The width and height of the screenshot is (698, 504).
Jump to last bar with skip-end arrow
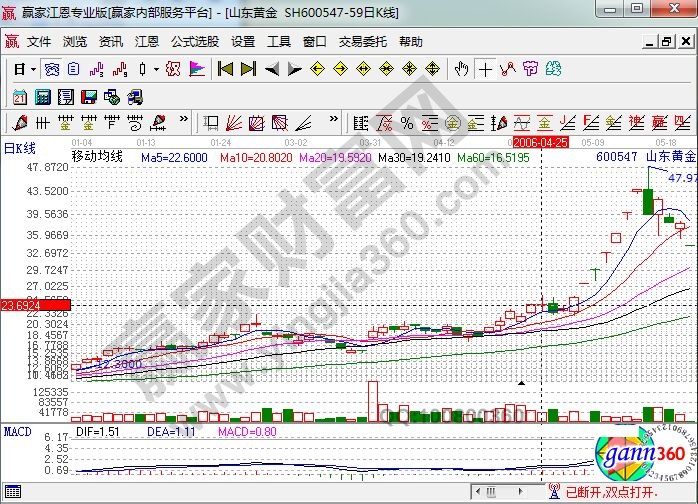(x=247, y=69)
